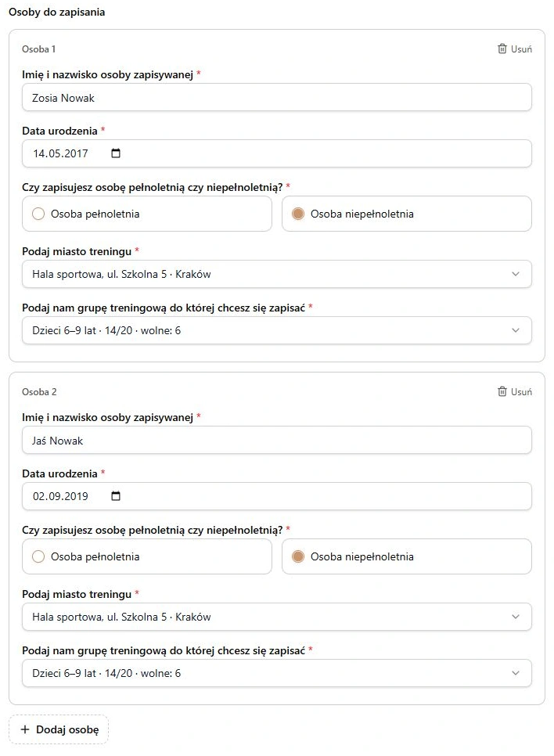Image resolution: width=554 pixels, height=756 pixels.
Task: Select Osoba niepełnoletnia radio for Osoba 1
Action: tap(298, 214)
